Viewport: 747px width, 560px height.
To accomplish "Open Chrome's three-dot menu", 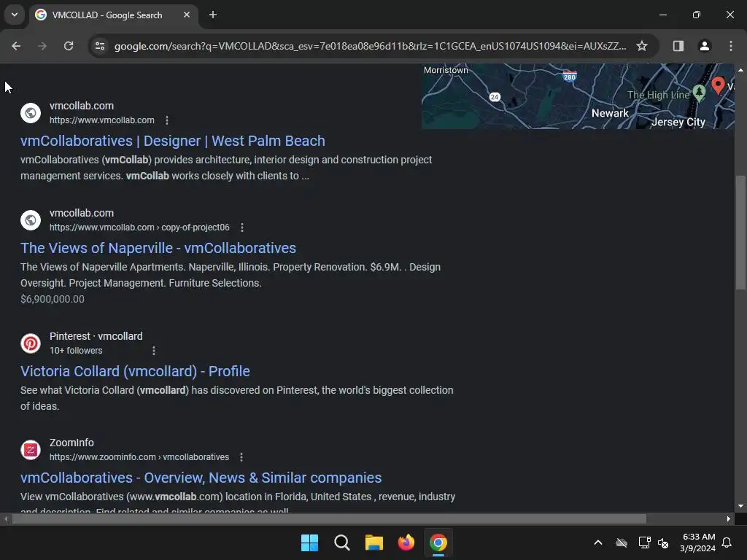I will 731,46.
